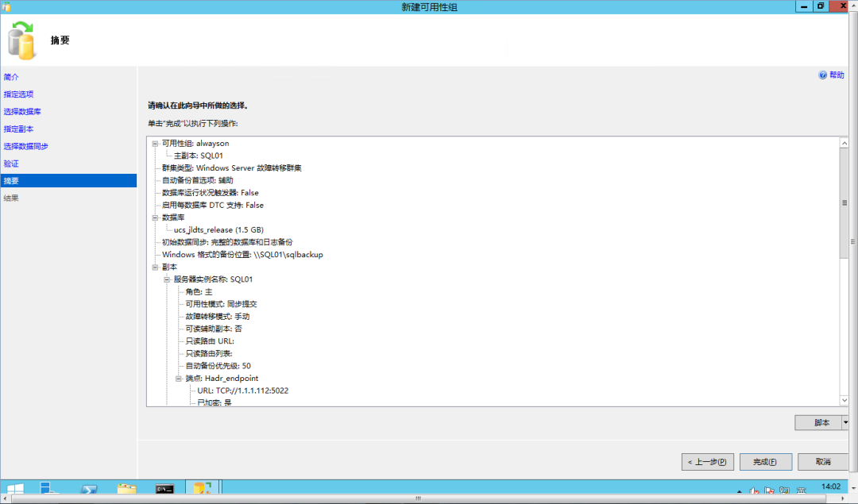Collapse the 服务器实例名称: SQL01 node
Image resolution: width=858 pixels, height=504 pixels.
[x=167, y=279]
